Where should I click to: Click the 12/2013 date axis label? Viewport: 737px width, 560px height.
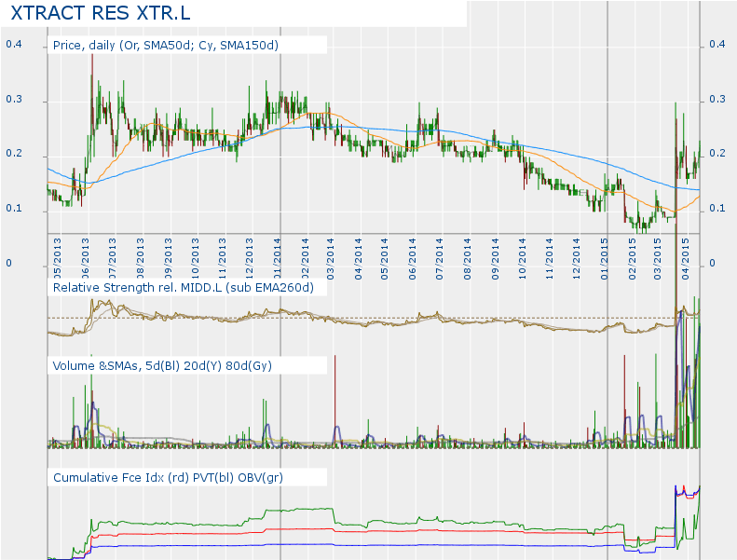[249, 259]
